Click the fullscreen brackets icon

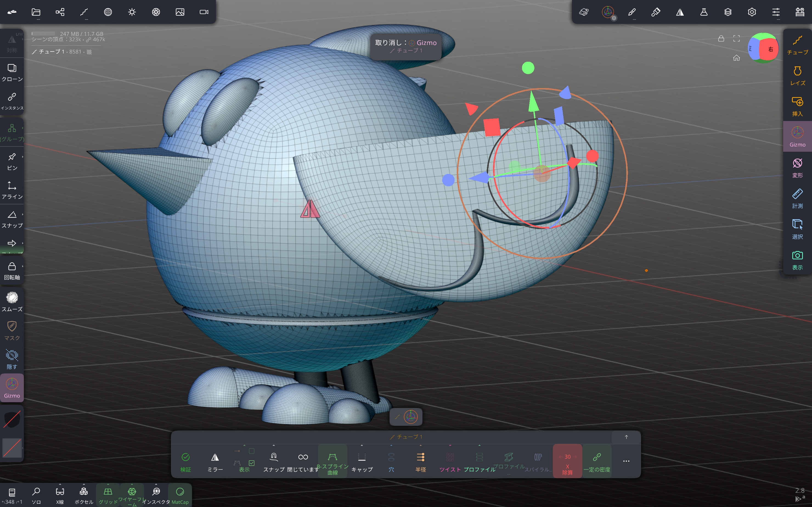(737, 39)
